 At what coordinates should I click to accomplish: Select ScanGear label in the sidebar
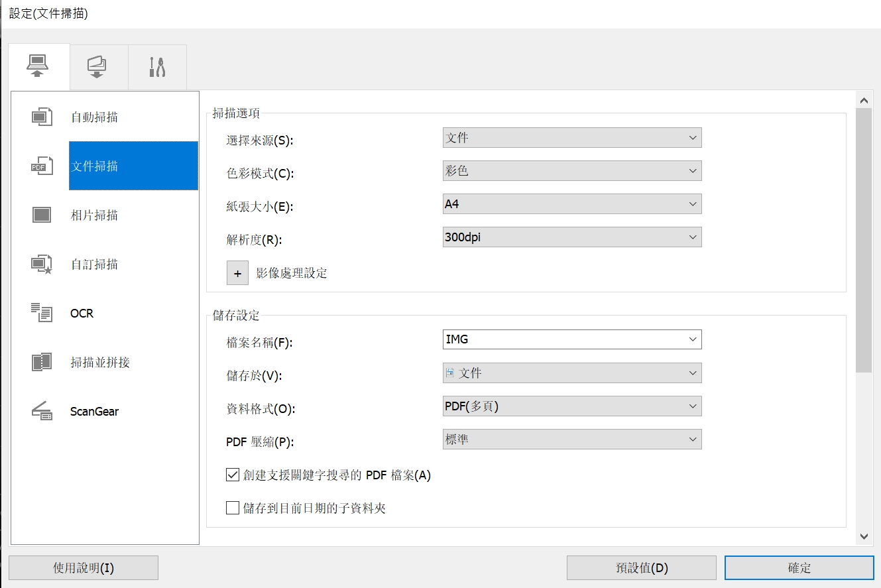tap(95, 412)
